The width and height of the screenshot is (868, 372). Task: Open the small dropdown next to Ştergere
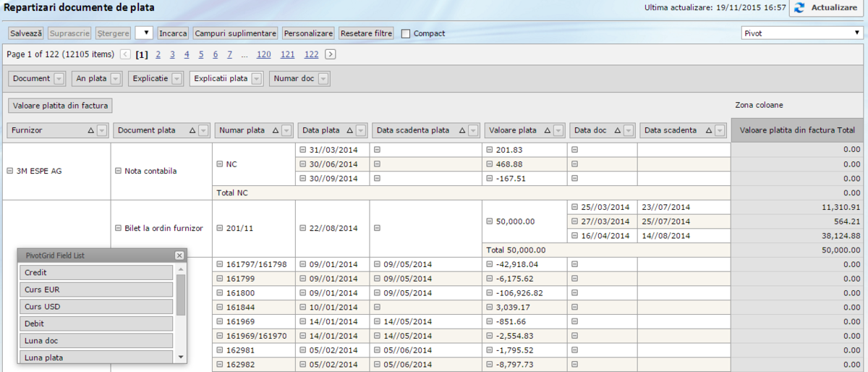[x=144, y=33]
